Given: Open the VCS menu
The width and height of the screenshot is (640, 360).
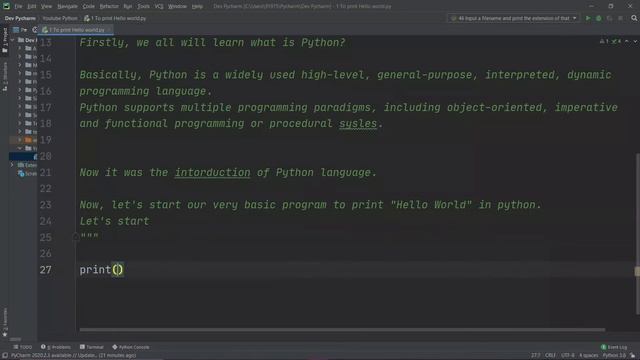Looking at the screenshot, I should [159, 6].
